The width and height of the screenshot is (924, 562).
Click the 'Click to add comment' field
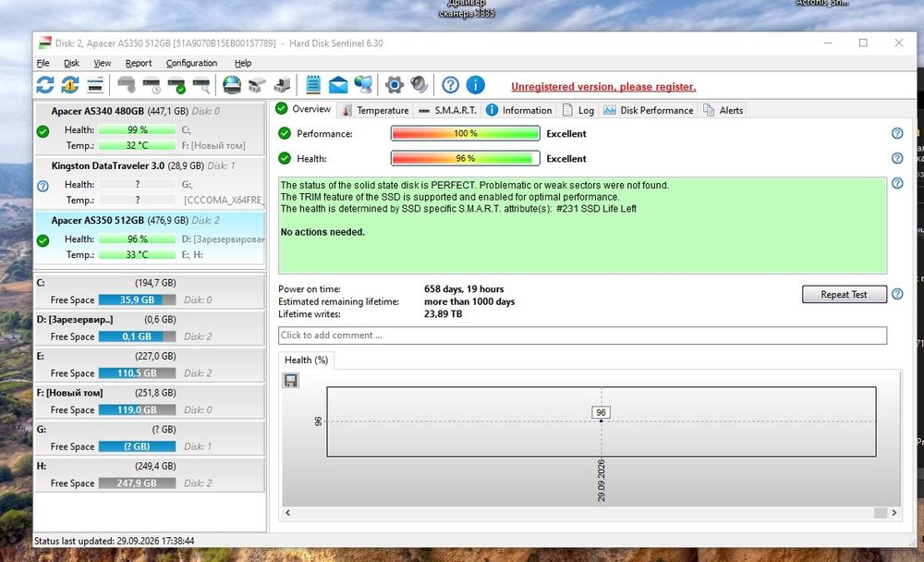582,335
